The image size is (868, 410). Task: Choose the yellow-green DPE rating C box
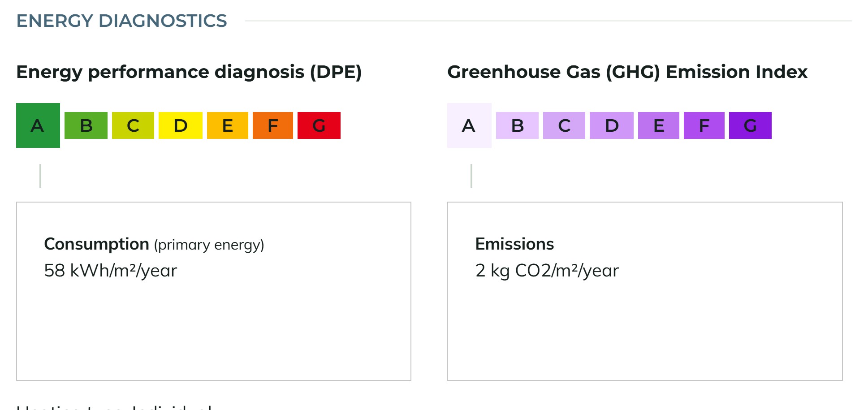pyautogui.click(x=133, y=125)
